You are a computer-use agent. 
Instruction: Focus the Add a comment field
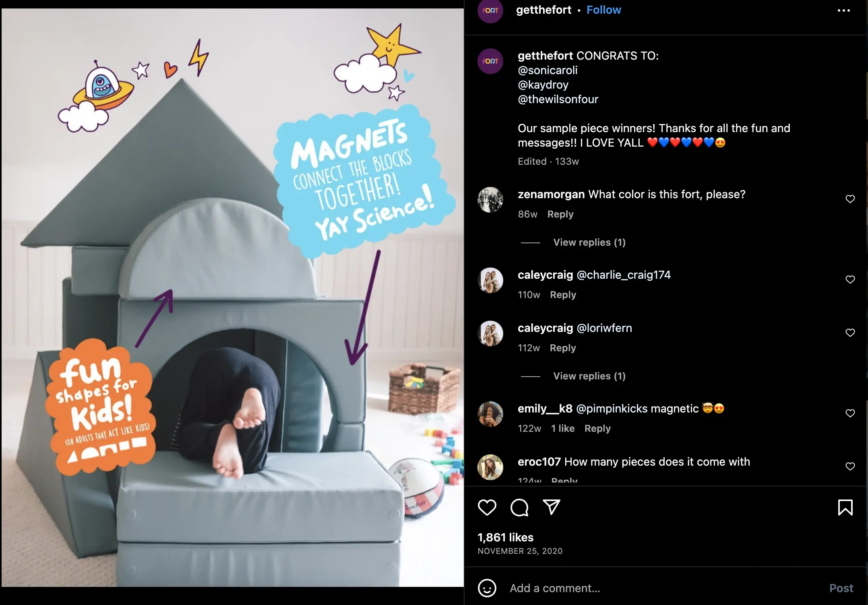664,588
